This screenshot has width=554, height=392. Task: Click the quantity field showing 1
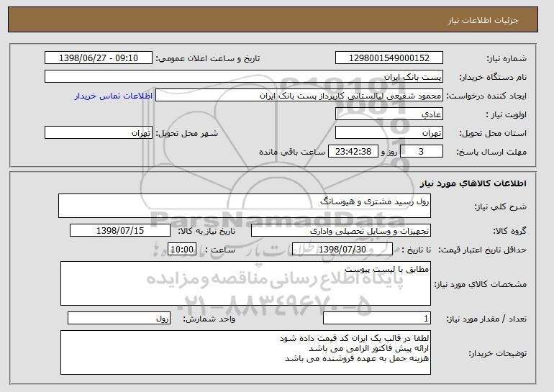[x=377, y=318]
